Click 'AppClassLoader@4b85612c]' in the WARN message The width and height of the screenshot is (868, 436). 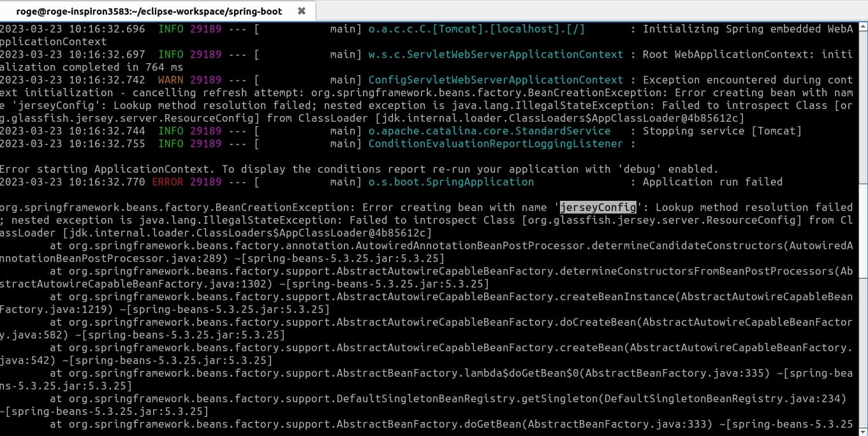coord(668,118)
